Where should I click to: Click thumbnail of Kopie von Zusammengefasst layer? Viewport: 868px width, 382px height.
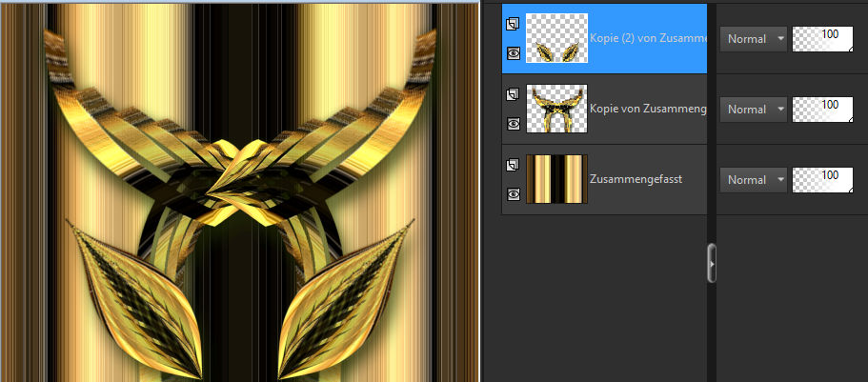[556, 110]
